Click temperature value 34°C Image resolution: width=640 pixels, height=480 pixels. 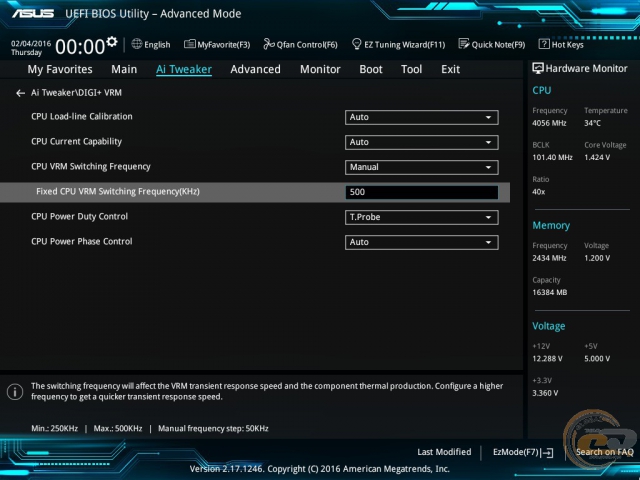coord(592,123)
